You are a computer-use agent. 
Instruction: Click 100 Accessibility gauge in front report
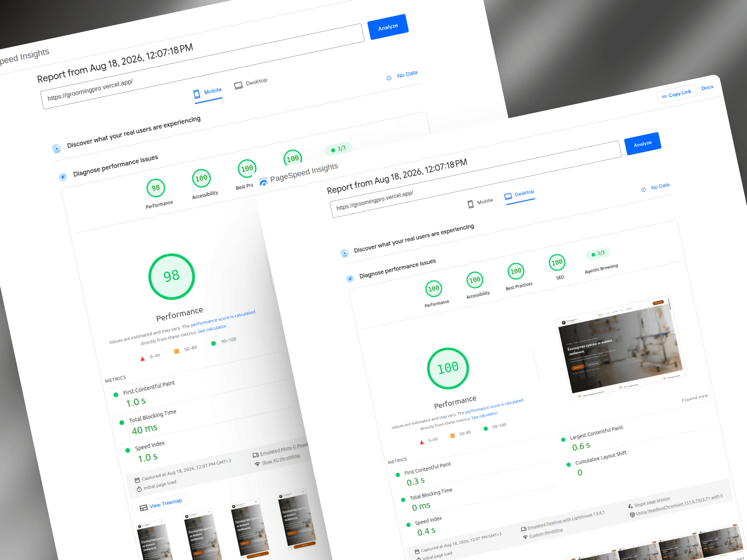pyautogui.click(x=475, y=280)
